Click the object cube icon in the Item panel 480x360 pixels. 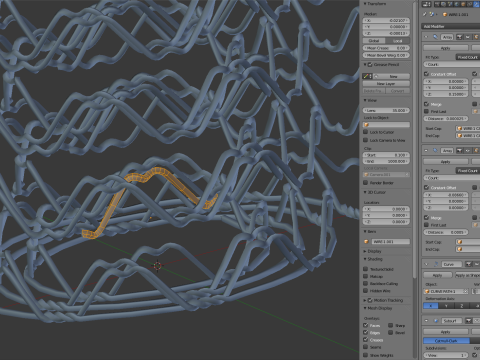(366, 241)
